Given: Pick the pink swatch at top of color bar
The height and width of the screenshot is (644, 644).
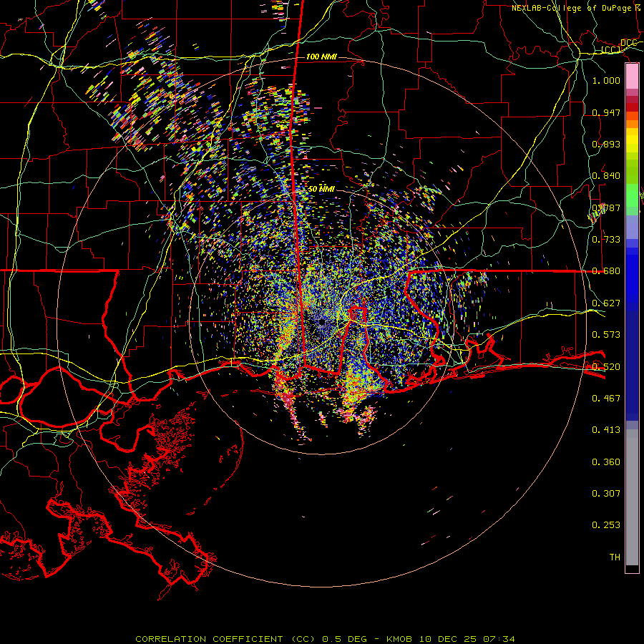Looking at the screenshot, I should coord(632,76).
